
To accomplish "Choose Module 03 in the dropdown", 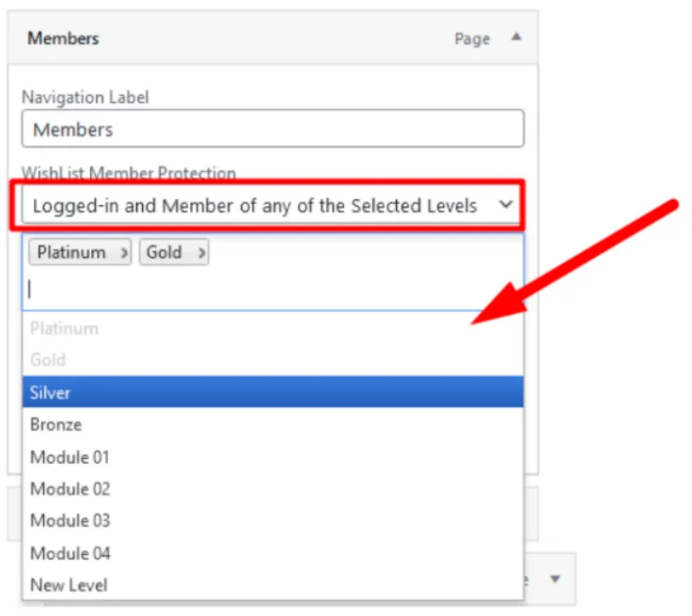I will [273, 520].
